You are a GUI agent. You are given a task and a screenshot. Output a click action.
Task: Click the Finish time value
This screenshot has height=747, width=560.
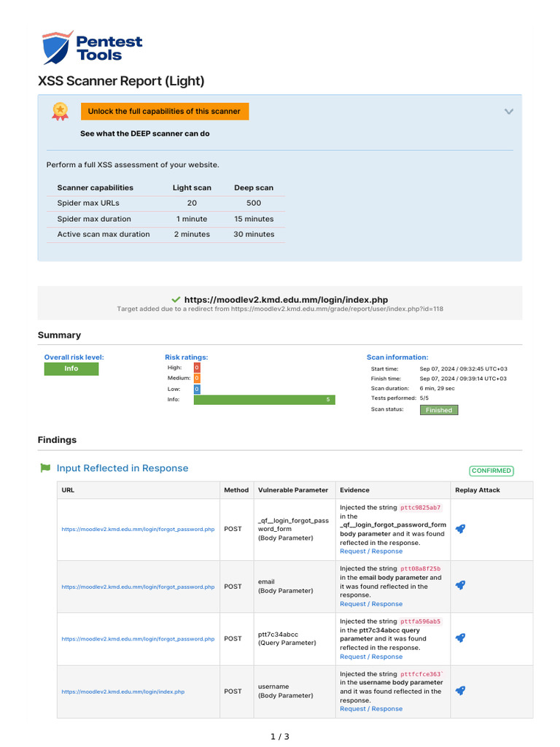point(463,379)
